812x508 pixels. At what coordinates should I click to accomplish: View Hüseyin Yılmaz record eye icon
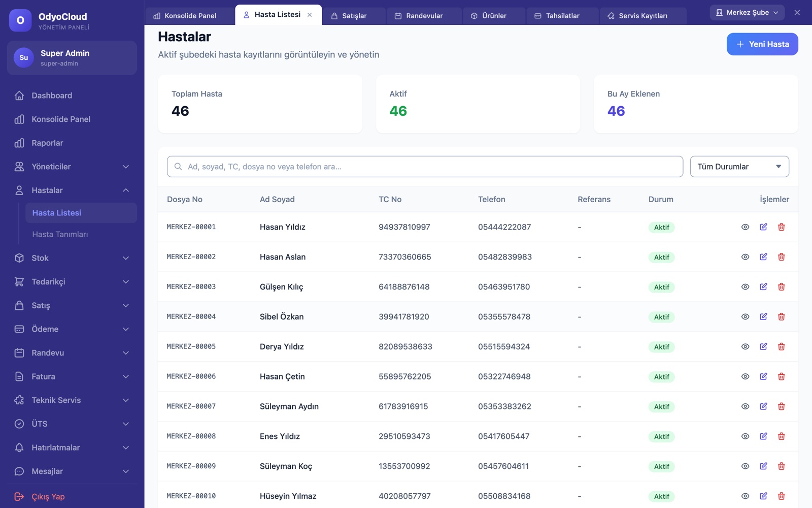pyautogui.click(x=745, y=496)
